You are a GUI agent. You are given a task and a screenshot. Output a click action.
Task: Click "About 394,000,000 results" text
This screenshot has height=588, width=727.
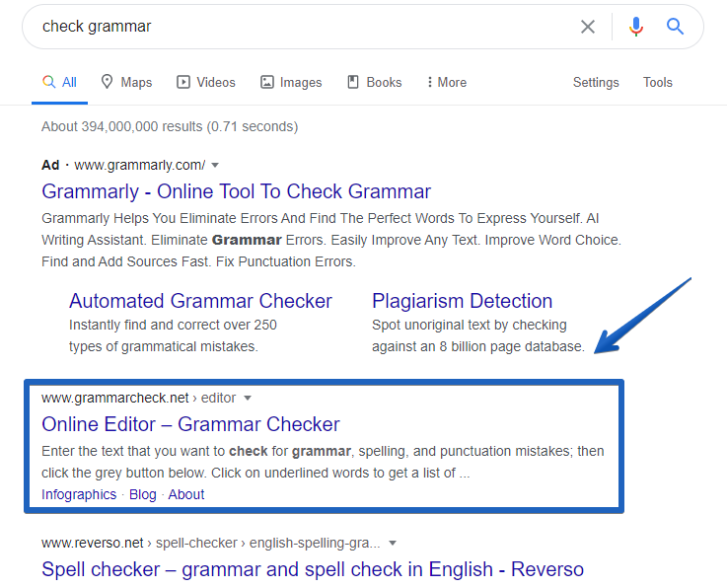[122, 126]
